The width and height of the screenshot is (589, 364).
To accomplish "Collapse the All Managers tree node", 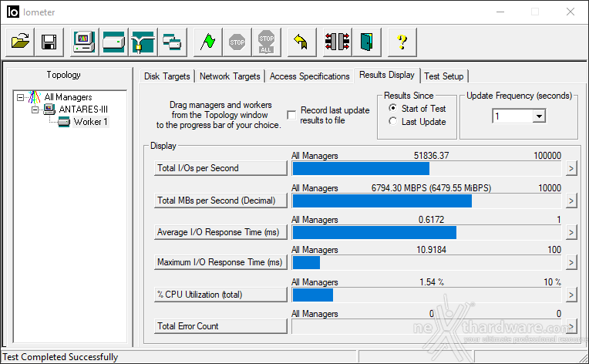I will pos(20,97).
